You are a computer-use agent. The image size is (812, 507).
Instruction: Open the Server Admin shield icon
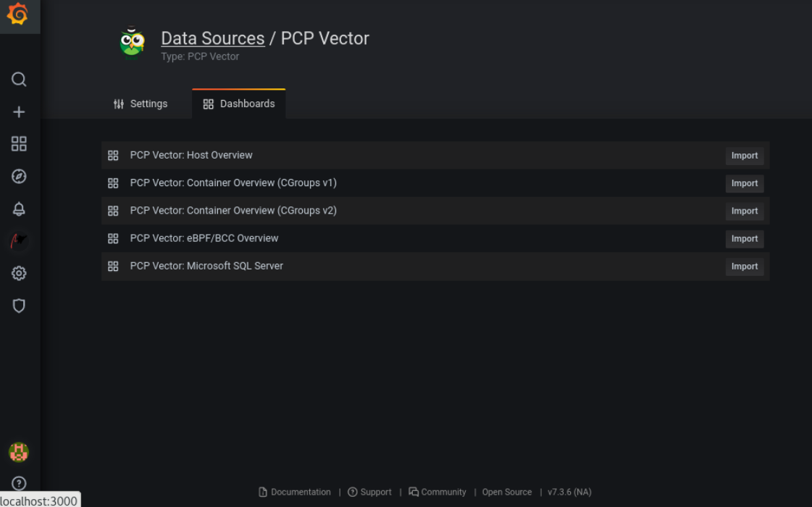pyautogui.click(x=19, y=306)
